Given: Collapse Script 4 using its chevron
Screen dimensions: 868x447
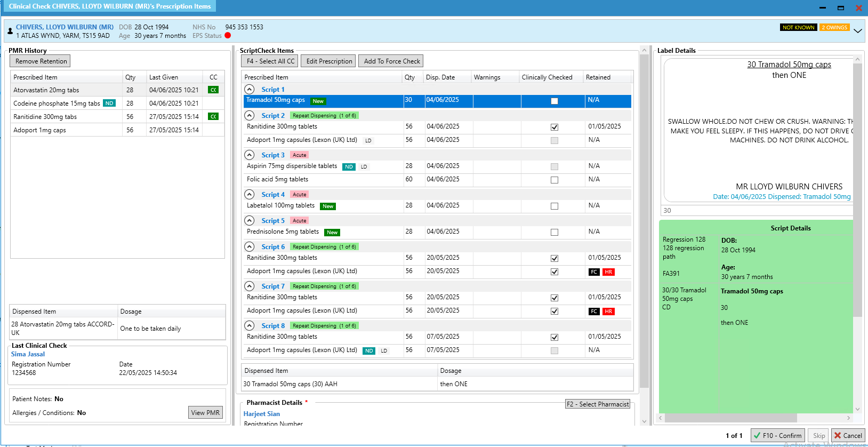Looking at the screenshot, I should [x=250, y=194].
